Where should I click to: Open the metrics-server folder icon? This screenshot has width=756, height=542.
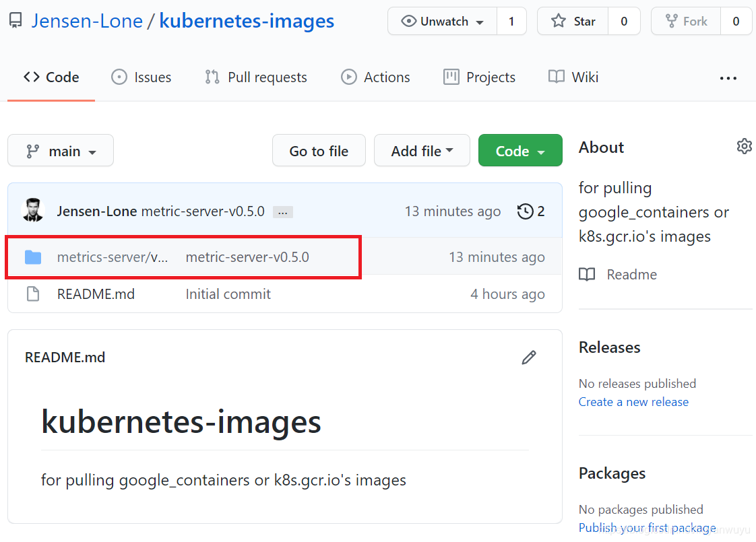33,257
